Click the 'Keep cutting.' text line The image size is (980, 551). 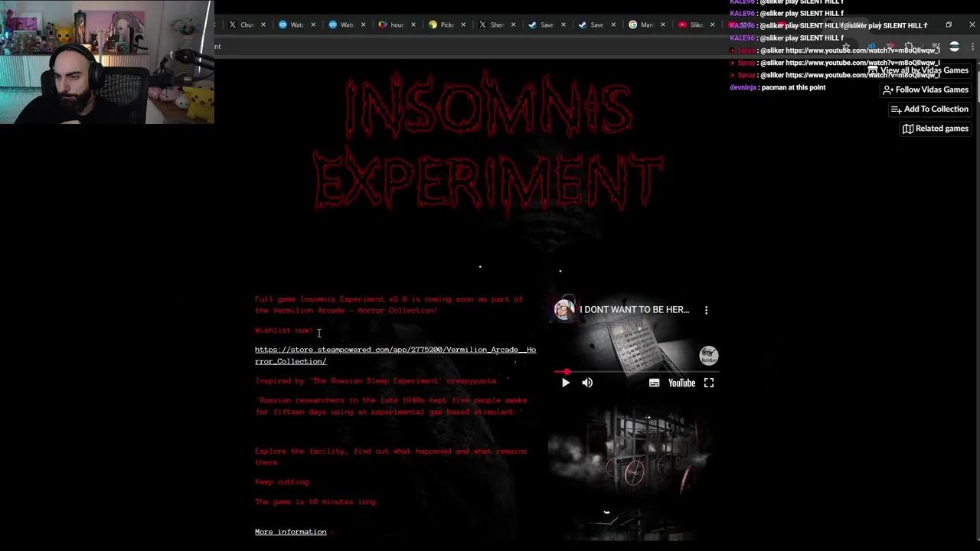tap(283, 482)
